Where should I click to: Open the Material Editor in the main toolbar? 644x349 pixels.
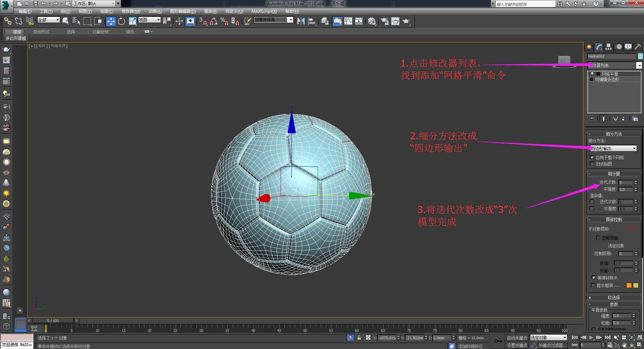tap(371, 21)
